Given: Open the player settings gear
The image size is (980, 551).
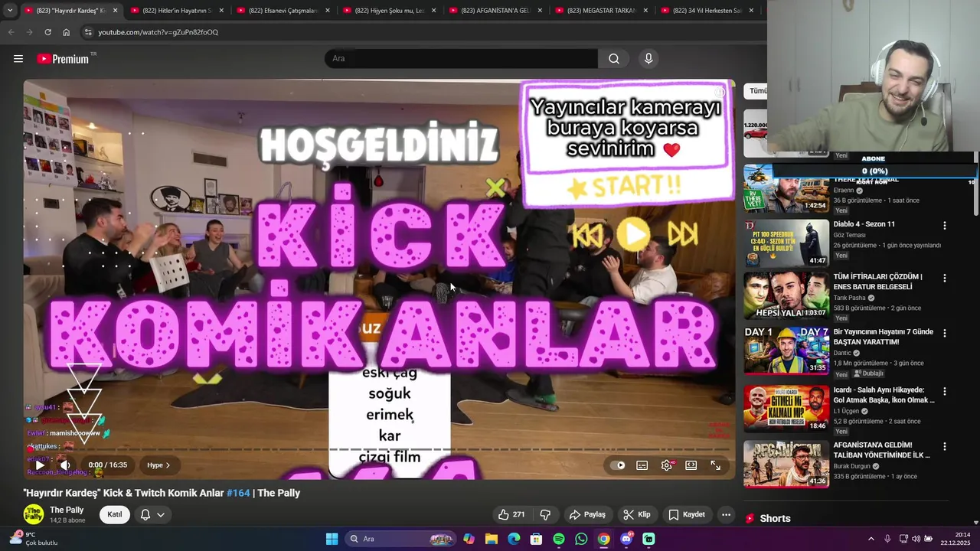Looking at the screenshot, I should click(667, 465).
